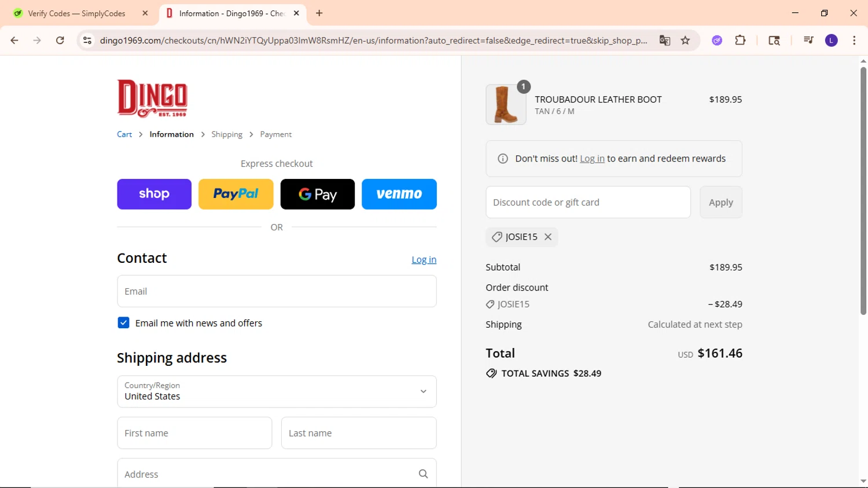The image size is (868, 488).
Task: Go to Cart breadcrumb link
Action: coord(124,134)
